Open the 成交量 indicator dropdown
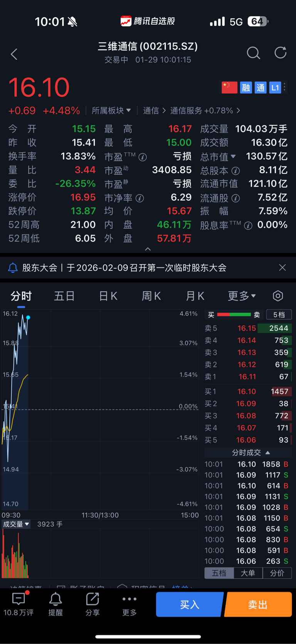 tap(16, 524)
